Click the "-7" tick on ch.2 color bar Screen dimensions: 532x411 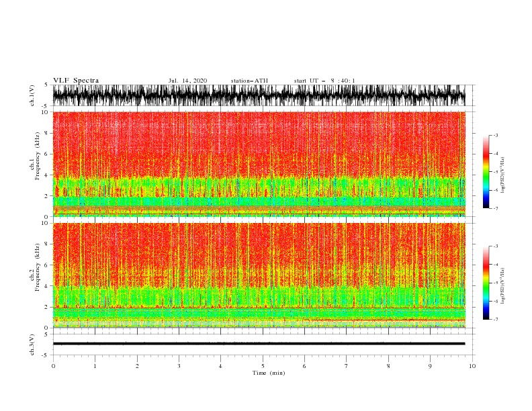496,319
